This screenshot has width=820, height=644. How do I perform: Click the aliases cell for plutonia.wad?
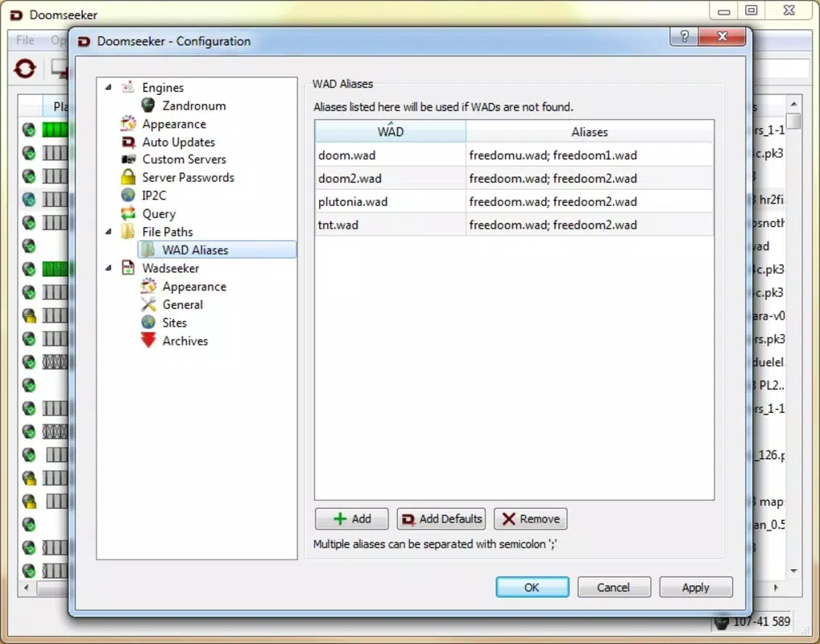590,201
